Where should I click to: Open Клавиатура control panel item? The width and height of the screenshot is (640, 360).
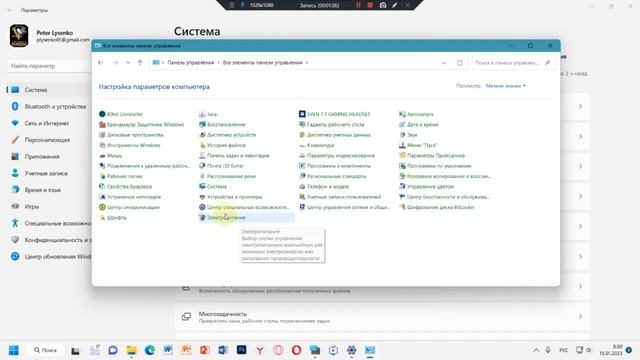click(x=316, y=145)
